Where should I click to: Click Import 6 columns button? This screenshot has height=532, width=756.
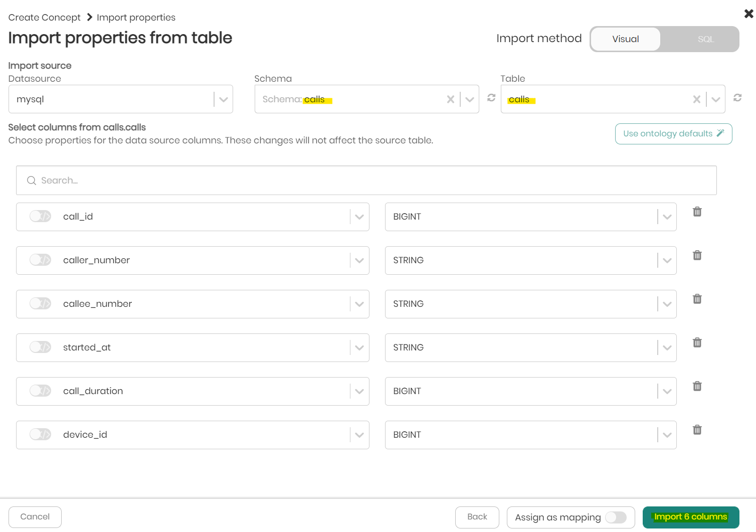[690, 517]
